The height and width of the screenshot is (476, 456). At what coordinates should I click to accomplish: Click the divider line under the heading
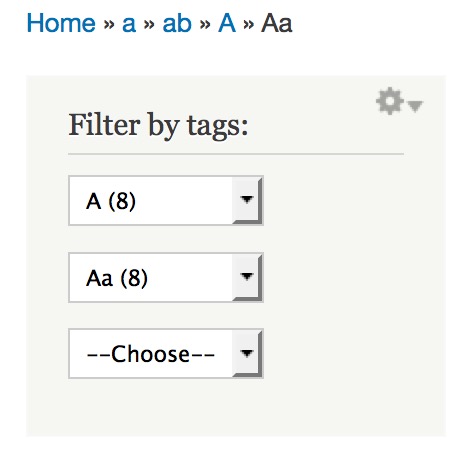pyautogui.click(x=236, y=154)
